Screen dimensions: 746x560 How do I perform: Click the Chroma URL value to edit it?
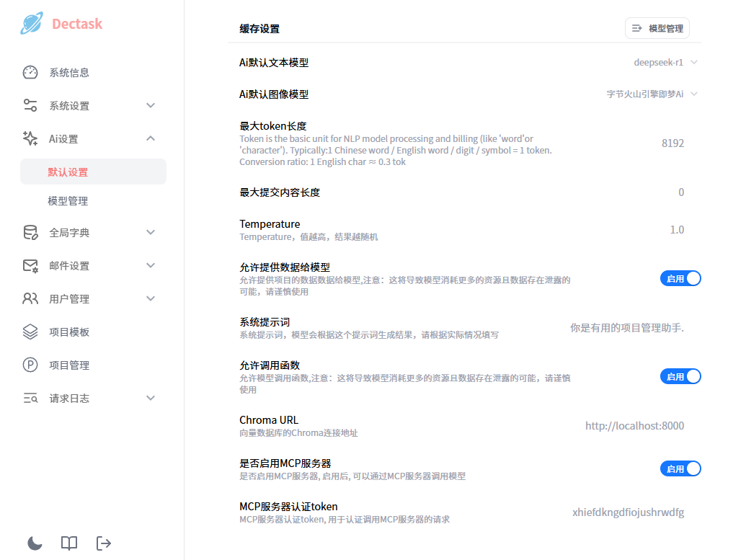(x=634, y=425)
